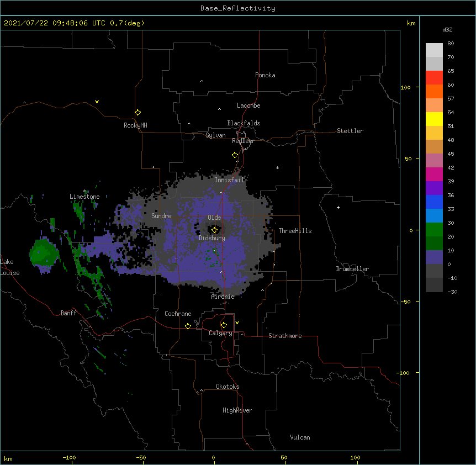Viewport: 476px width, 465px height.
Task: Click the Ponoka city label
Action: click(265, 75)
